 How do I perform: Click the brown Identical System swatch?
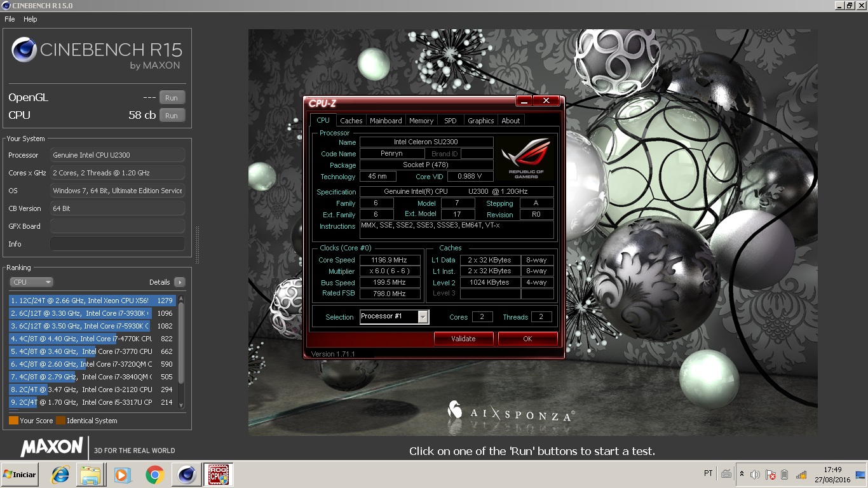[x=60, y=421]
